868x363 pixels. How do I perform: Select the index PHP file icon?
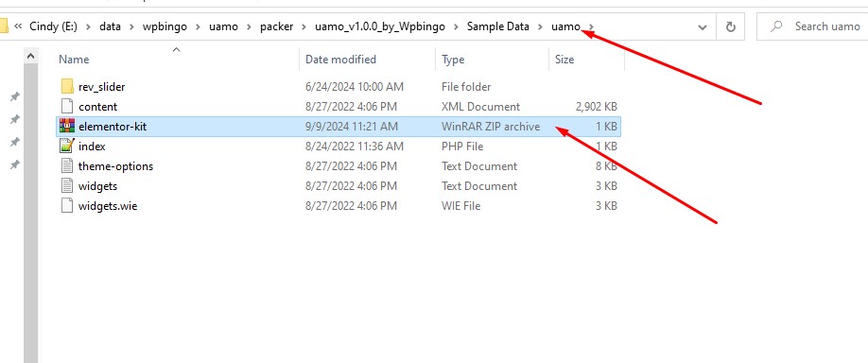[x=67, y=147]
